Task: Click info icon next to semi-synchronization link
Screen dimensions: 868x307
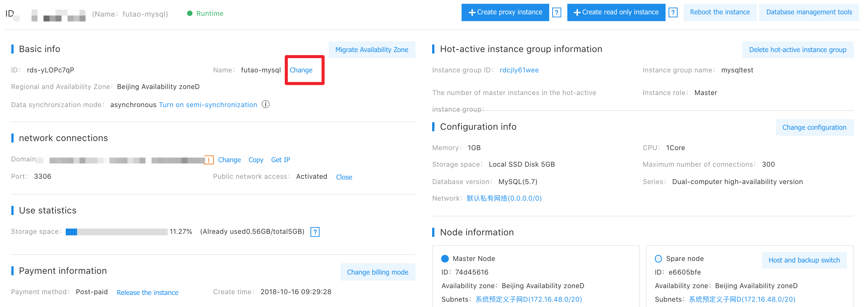Action: [x=266, y=104]
